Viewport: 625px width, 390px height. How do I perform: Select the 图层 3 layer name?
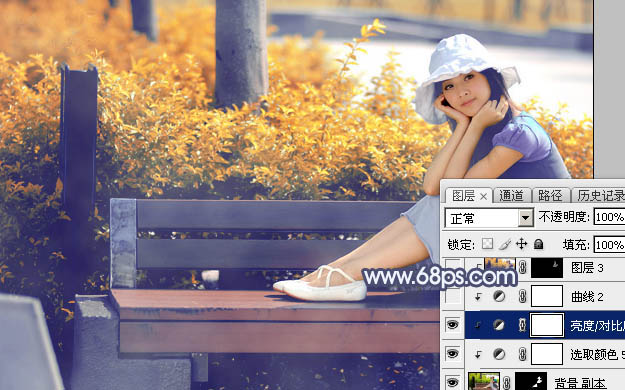tap(587, 268)
